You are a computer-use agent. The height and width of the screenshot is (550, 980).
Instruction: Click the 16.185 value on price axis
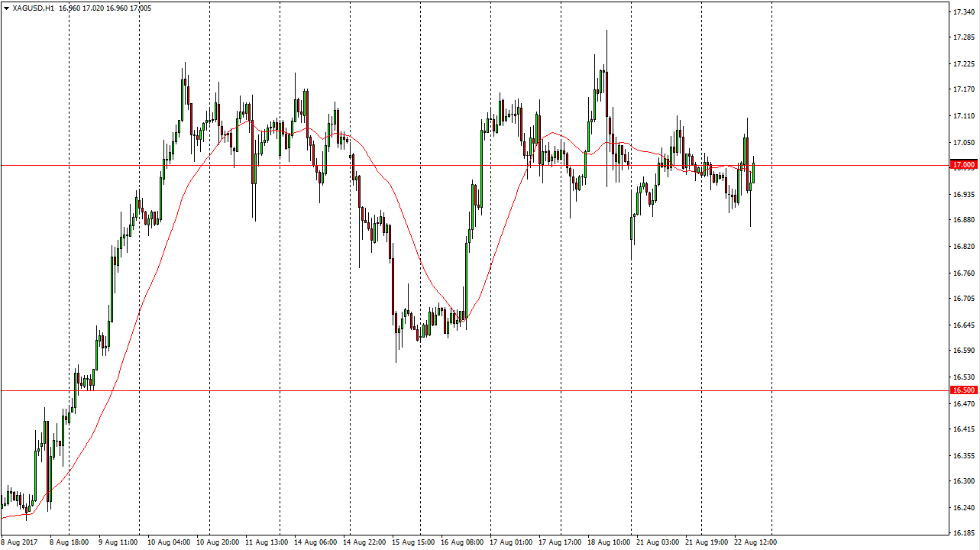tap(963, 534)
